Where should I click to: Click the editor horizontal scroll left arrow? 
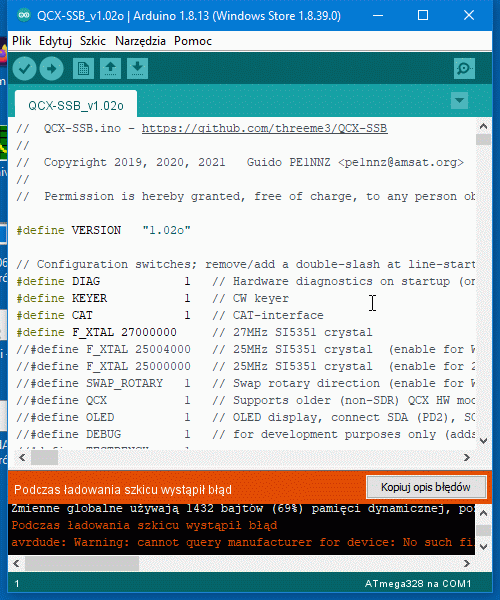[x=22, y=457]
